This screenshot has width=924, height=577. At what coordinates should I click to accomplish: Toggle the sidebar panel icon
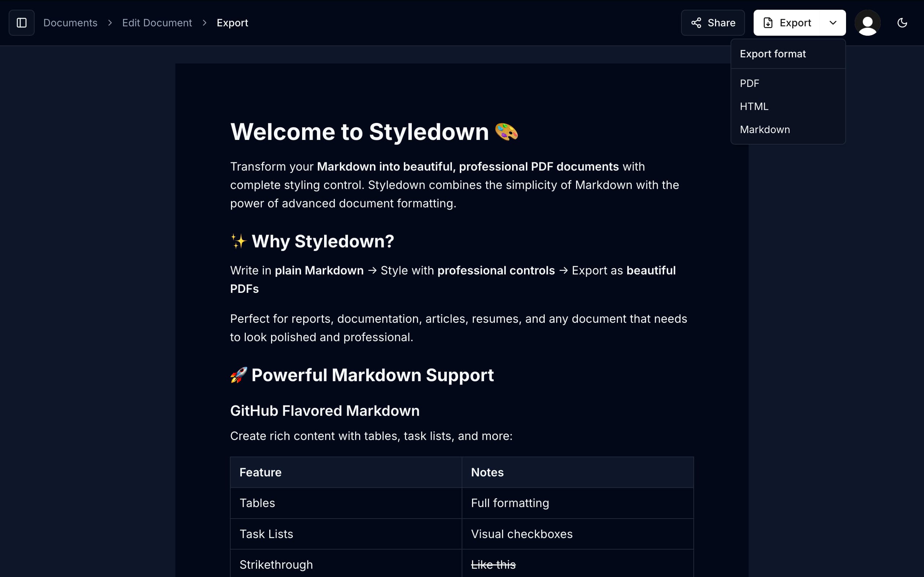click(22, 23)
